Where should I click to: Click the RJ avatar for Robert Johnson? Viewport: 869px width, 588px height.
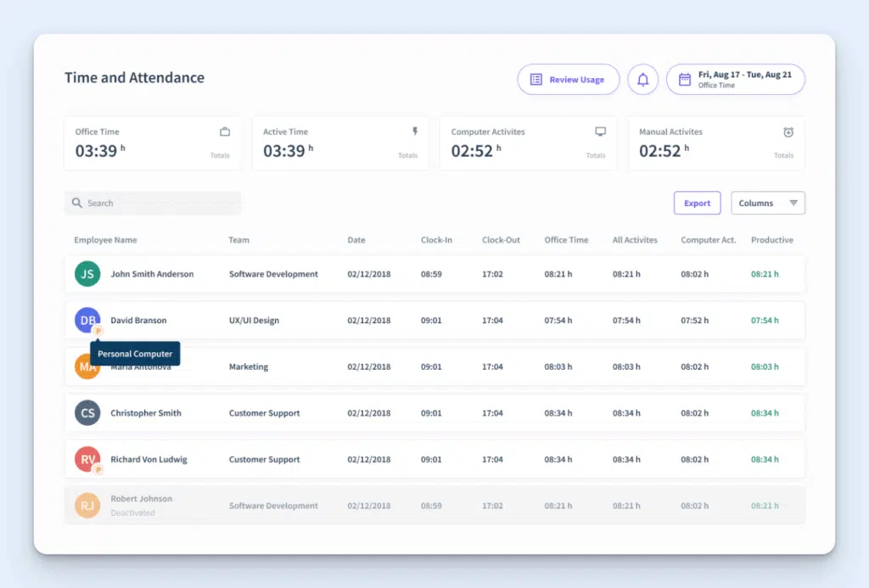(x=87, y=506)
